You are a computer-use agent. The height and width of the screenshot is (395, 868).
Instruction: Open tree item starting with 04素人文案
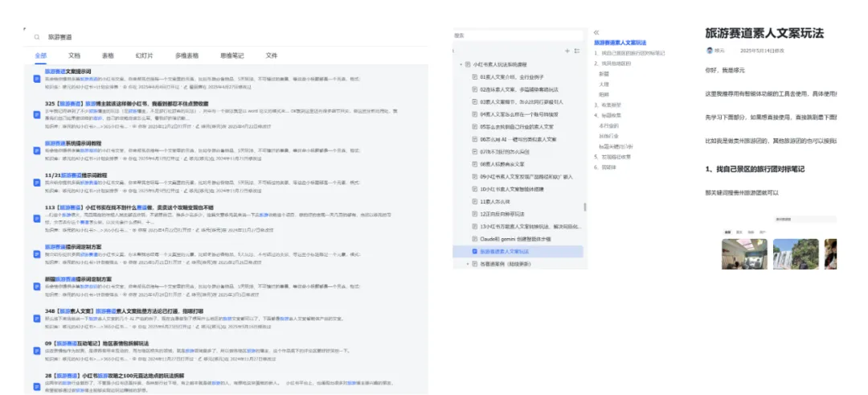point(518,115)
